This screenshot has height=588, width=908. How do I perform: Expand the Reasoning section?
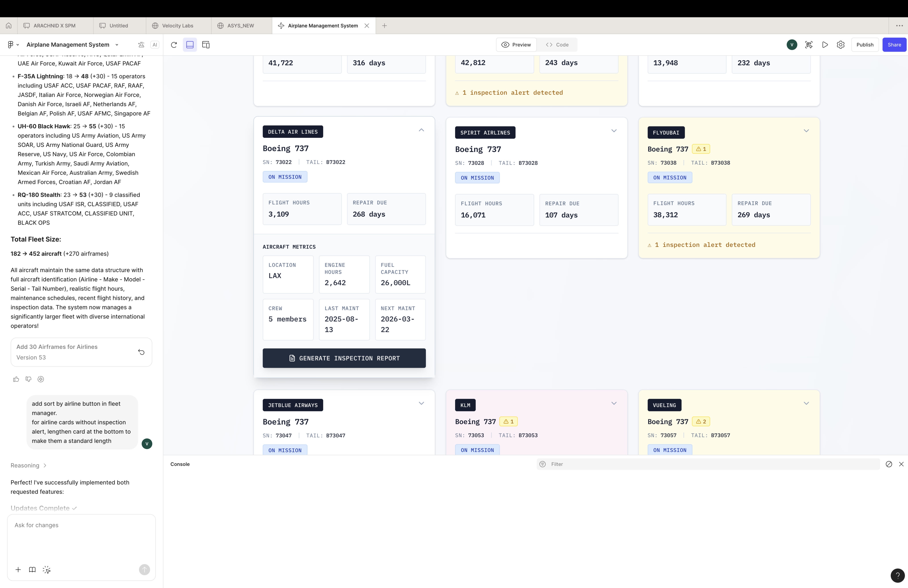[x=29, y=465]
